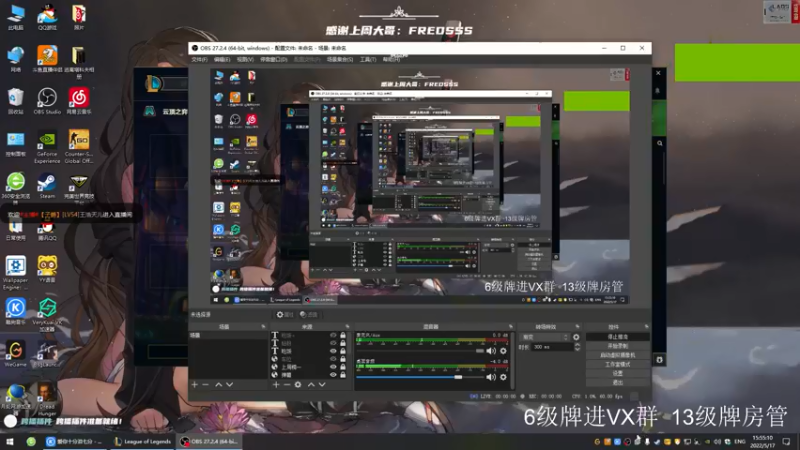Viewport: 800px width, 450px height.
Task: Click the top Stop Streaming button in Controls
Action: click(x=617, y=337)
